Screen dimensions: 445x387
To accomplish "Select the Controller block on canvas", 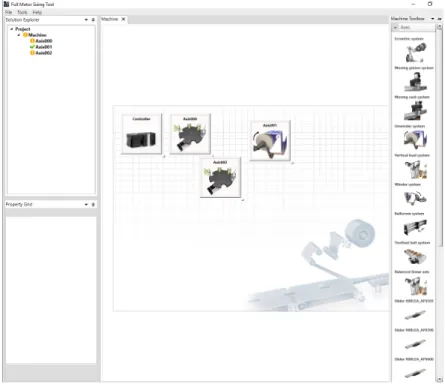I will tap(142, 134).
